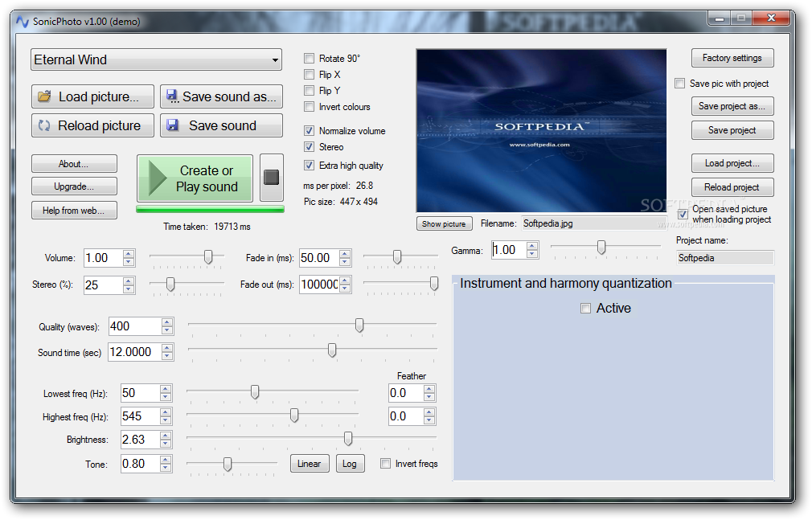The image size is (812, 520).
Task: Click the Brightness field showing 2.63
Action: pos(140,440)
